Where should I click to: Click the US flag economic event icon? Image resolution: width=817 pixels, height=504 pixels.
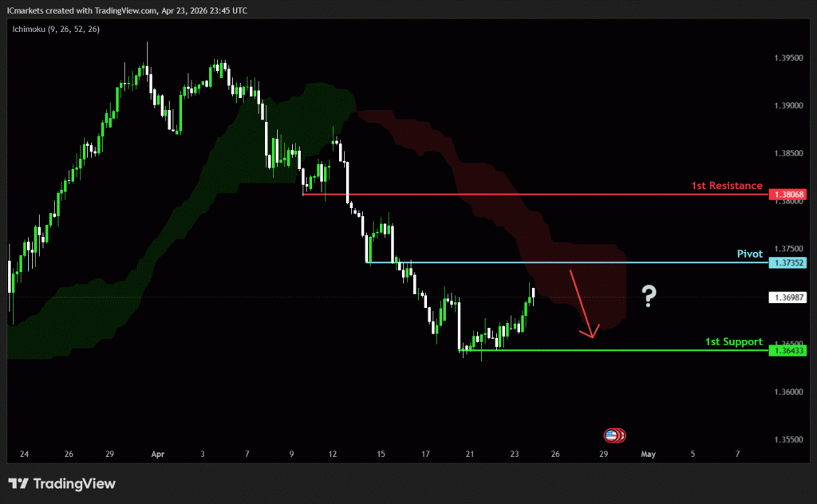point(612,435)
